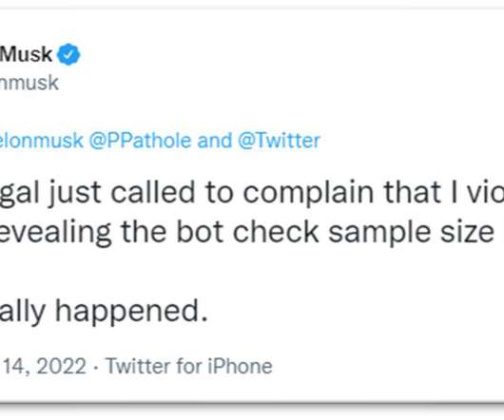Select the word "sample" in the tweet
This screenshot has width=504, height=420.
coord(379,233)
